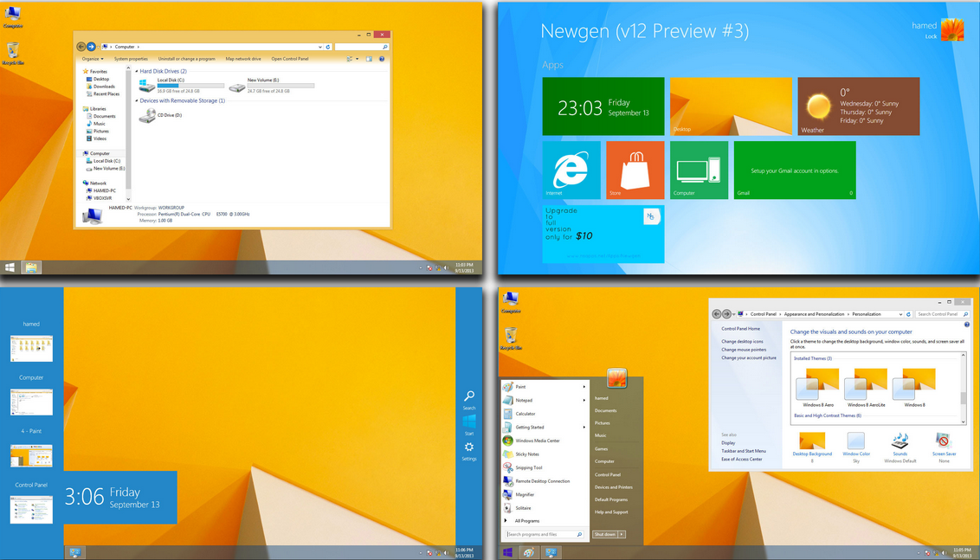This screenshot has width=980, height=560.
Task: Click the Help icon in Explorer toolbar
Action: click(381, 59)
